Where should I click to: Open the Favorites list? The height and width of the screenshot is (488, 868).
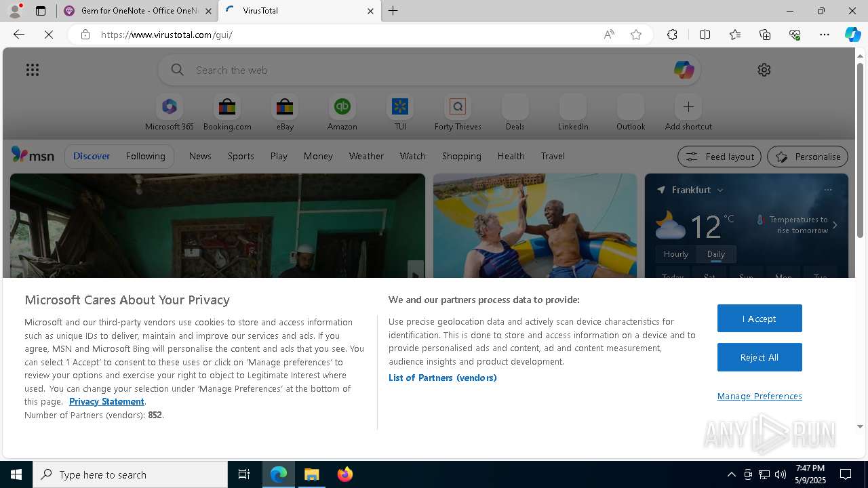[x=735, y=35]
